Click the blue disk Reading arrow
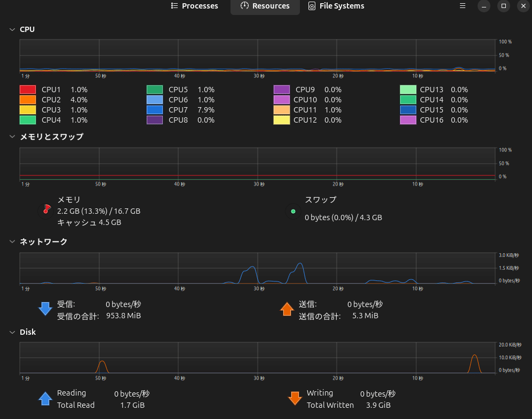The image size is (532, 419). (45, 399)
